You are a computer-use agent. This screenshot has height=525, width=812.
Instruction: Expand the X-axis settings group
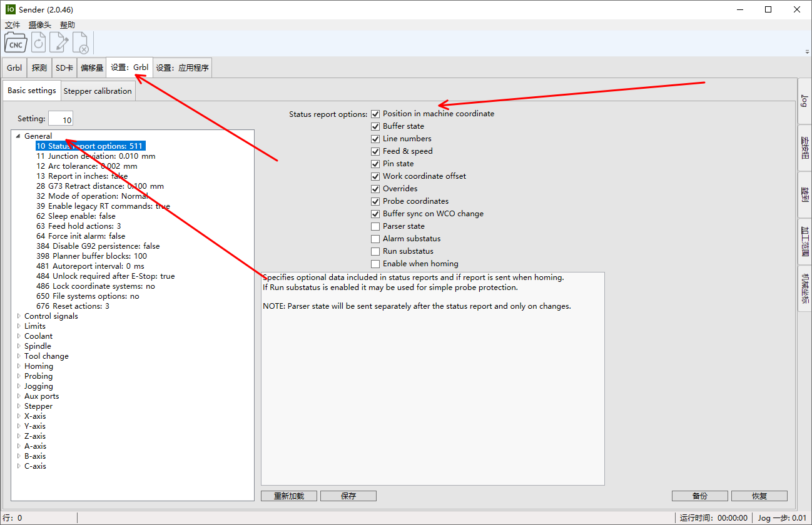pyautogui.click(x=19, y=416)
